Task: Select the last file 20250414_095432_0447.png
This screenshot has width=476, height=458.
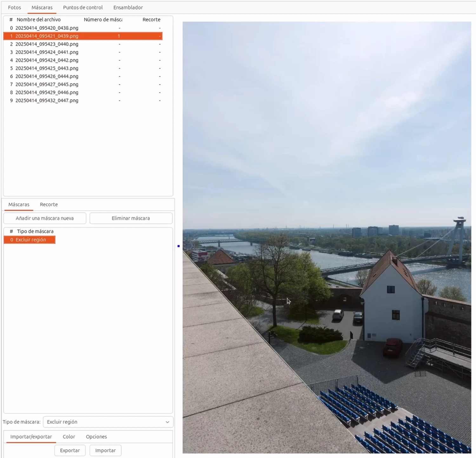Action: coord(47,101)
